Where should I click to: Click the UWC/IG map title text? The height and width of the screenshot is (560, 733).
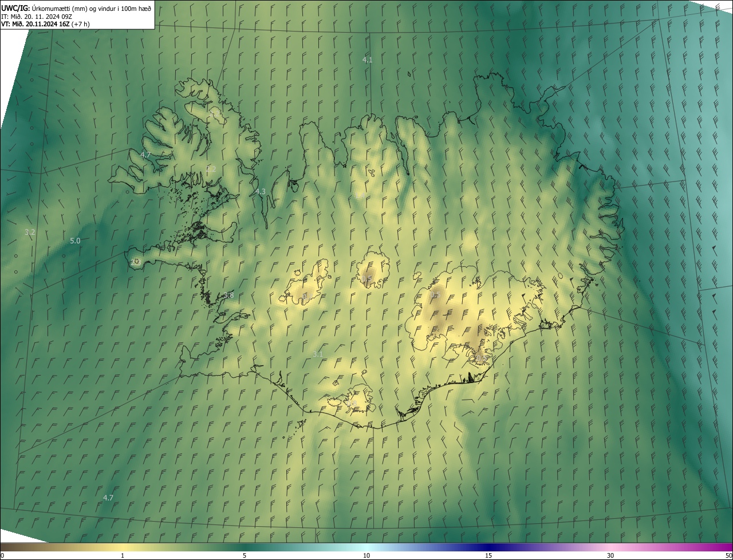[76, 8]
